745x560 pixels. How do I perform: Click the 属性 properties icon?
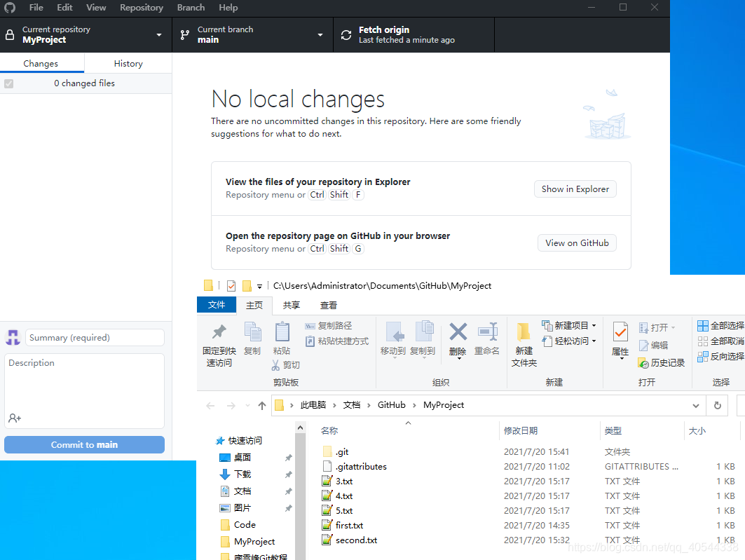(x=620, y=332)
